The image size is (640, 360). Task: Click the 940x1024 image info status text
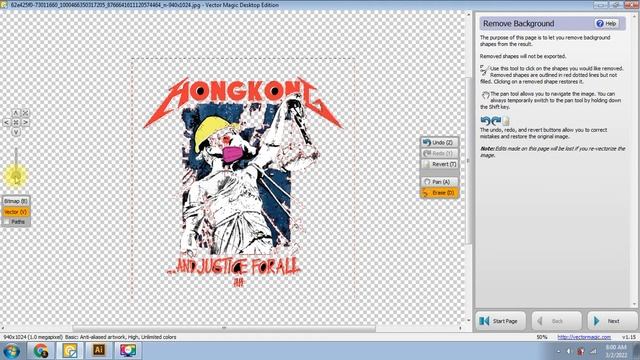pyautogui.click(x=90, y=337)
